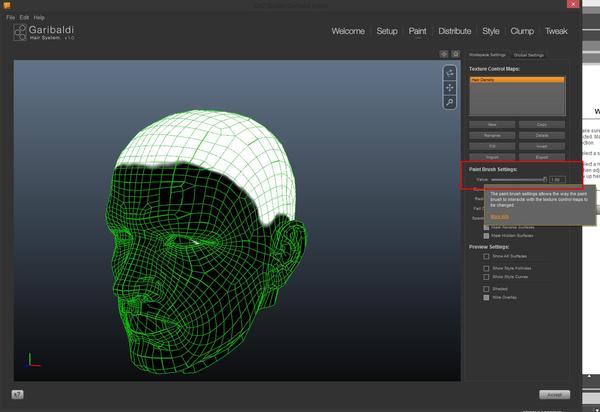The height and width of the screenshot is (412, 600).
Task: Click the Accept button
Action: [x=553, y=394]
